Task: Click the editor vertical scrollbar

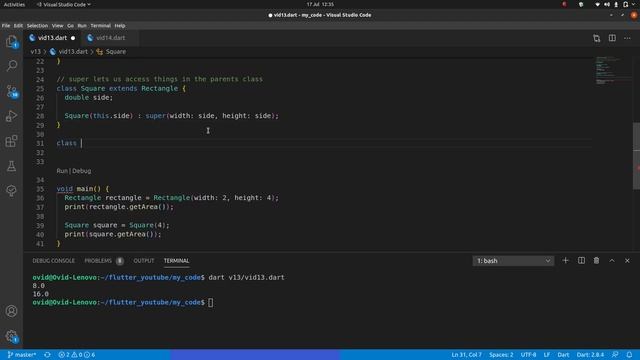Action: coord(636,155)
